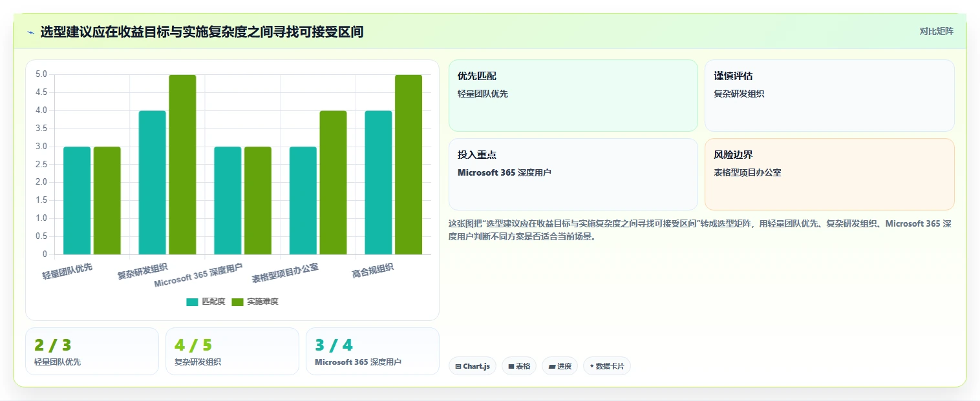Click the 2 / 3 stat card
Image resolution: width=980 pixels, height=401 pixels.
92,351
